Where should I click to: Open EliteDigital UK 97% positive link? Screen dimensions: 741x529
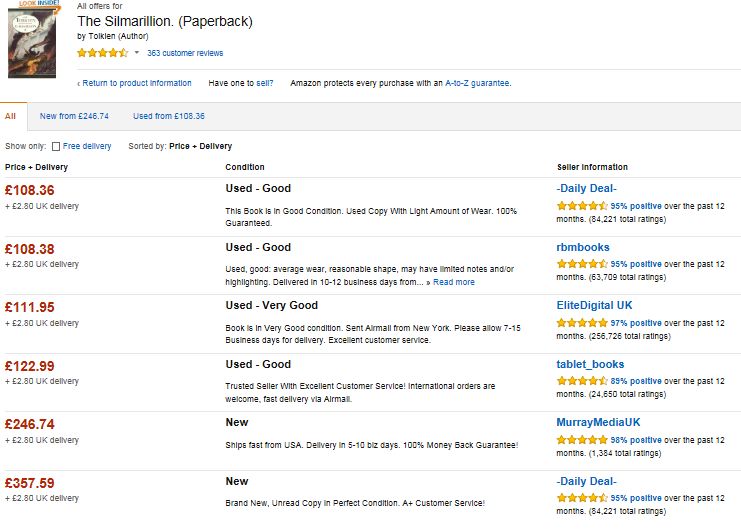(x=636, y=323)
